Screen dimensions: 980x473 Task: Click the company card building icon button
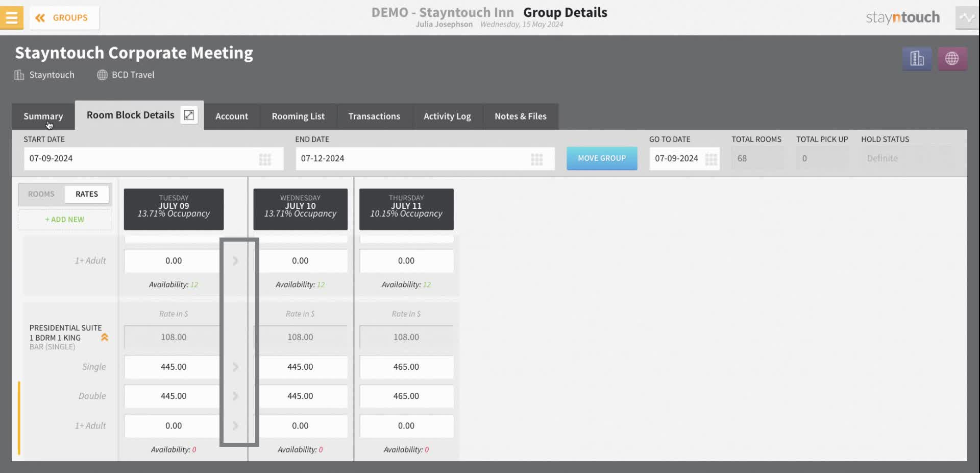click(x=917, y=59)
